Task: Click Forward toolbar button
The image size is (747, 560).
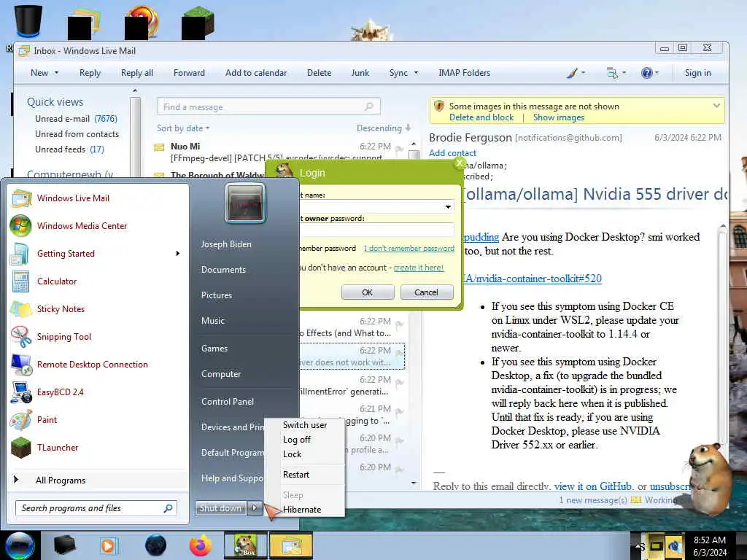Action: [x=189, y=73]
